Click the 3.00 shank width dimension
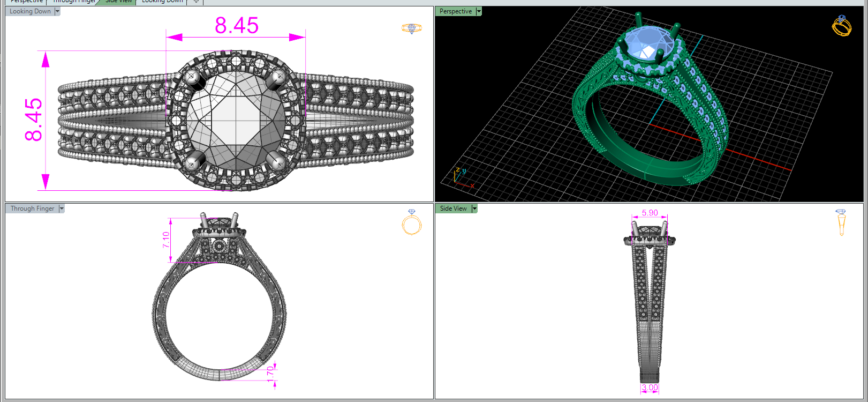 click(x=650, y=388)
